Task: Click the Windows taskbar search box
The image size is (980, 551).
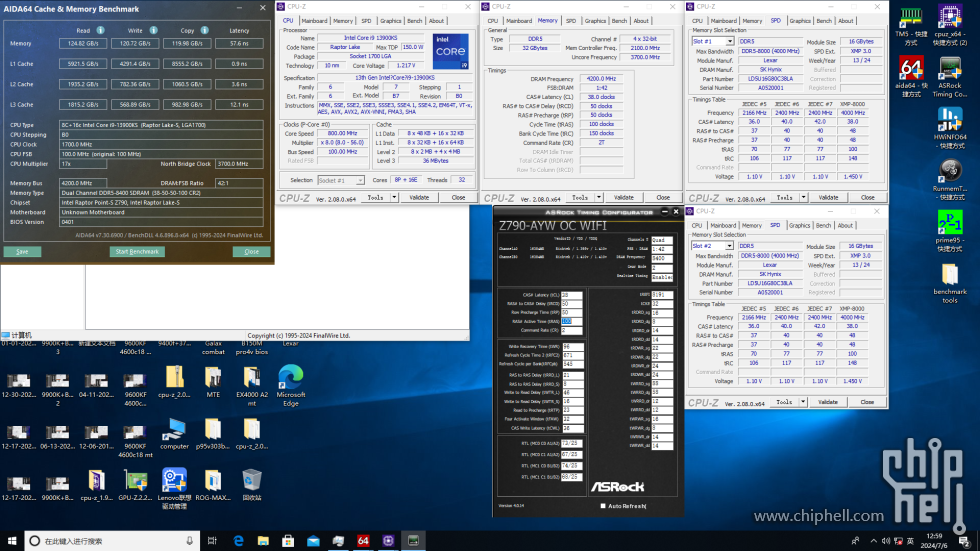Action: [112, 541]
